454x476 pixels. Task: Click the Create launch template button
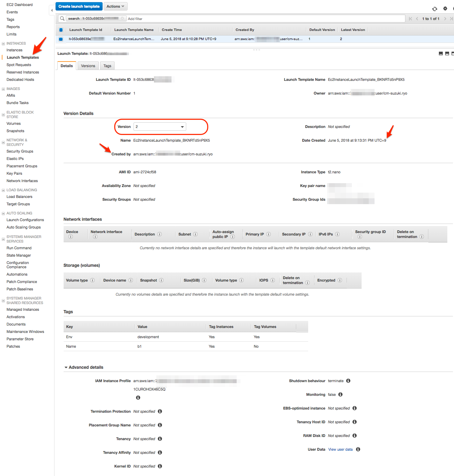click(79, 6)
